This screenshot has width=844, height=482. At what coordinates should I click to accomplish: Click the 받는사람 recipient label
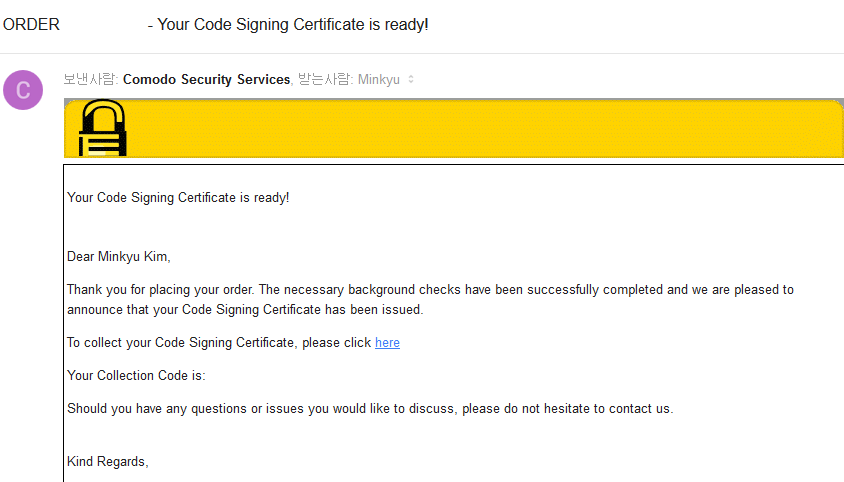click(x=326, y=79)
